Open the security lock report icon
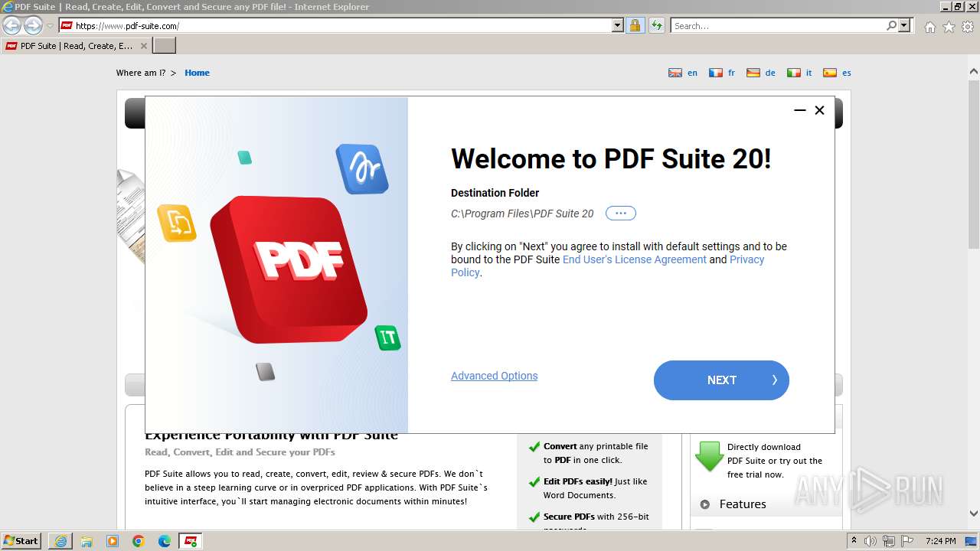980x551 pixels. pos(635,26)
